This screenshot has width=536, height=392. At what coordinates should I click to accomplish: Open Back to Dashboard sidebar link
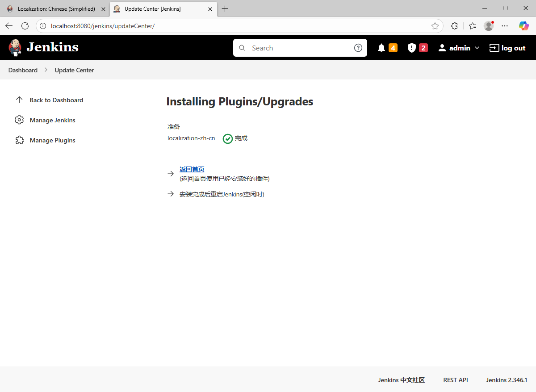pos(56,100)
